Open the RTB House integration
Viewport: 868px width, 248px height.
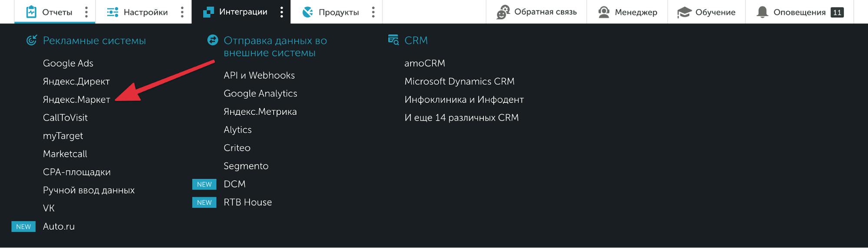tap(248, 202)
